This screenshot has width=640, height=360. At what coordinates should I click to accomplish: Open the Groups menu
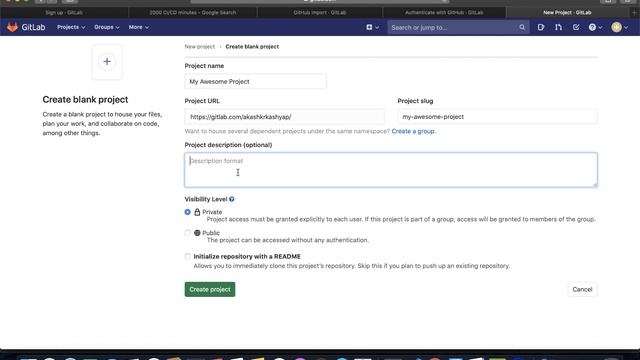107,27
